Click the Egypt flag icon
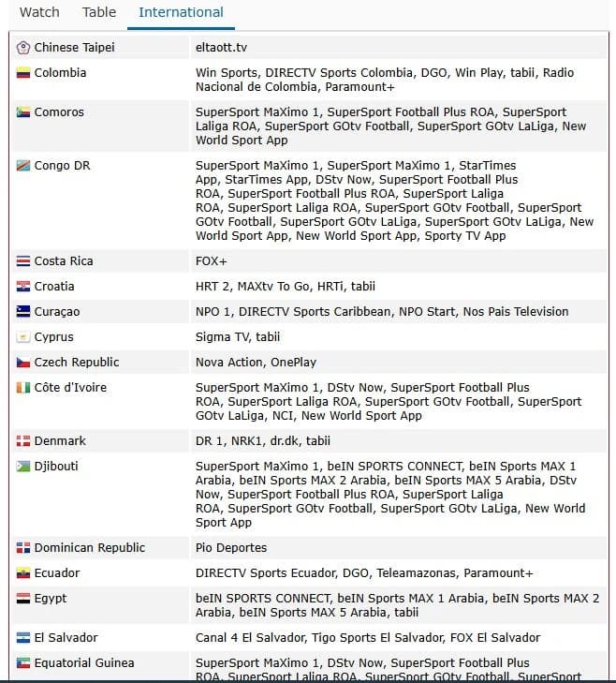616x683 pixels. point(23,599)
